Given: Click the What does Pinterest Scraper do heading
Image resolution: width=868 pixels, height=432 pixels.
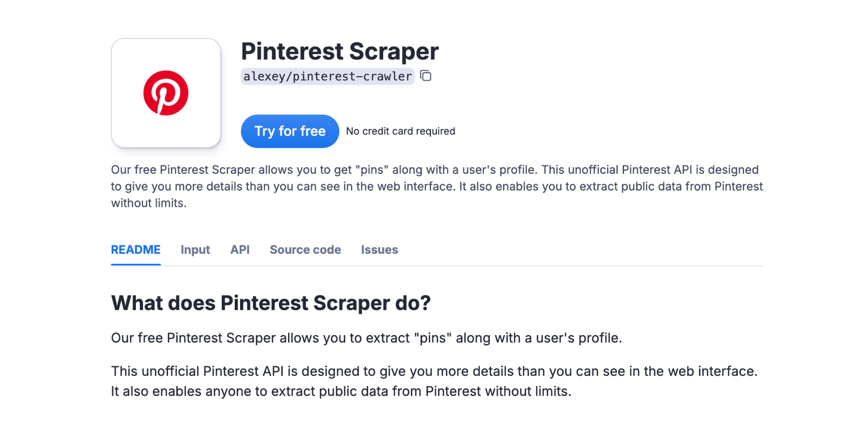Looking at the screenshot, I should click(x=271, y=303).
